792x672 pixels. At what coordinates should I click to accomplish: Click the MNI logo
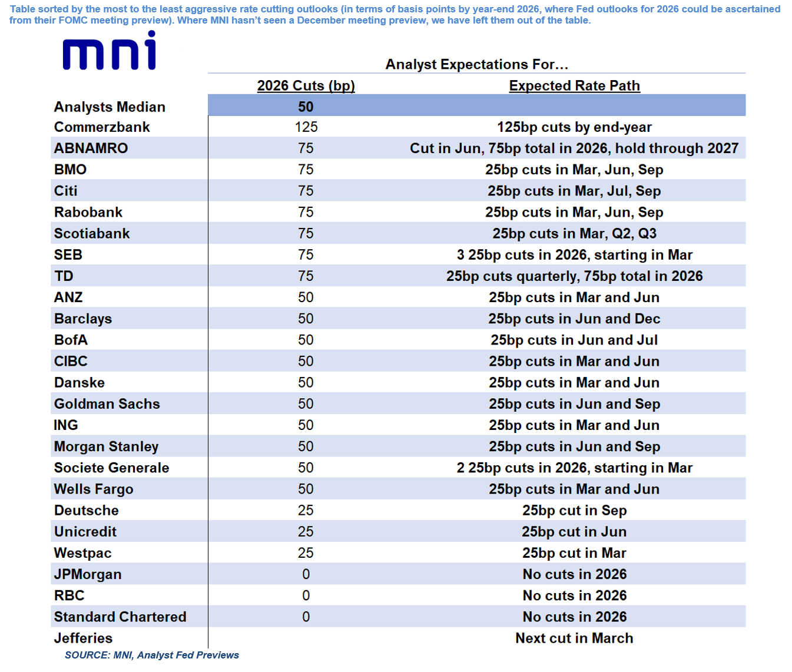click(110, 51)
